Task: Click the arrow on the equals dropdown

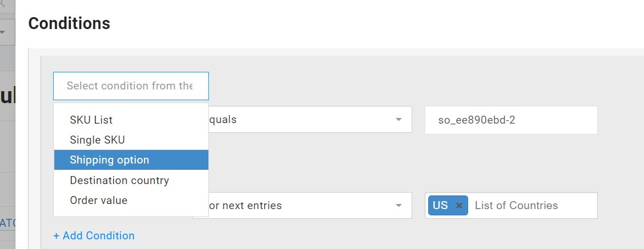Action: pyautogui.click(x=399, y=120)
